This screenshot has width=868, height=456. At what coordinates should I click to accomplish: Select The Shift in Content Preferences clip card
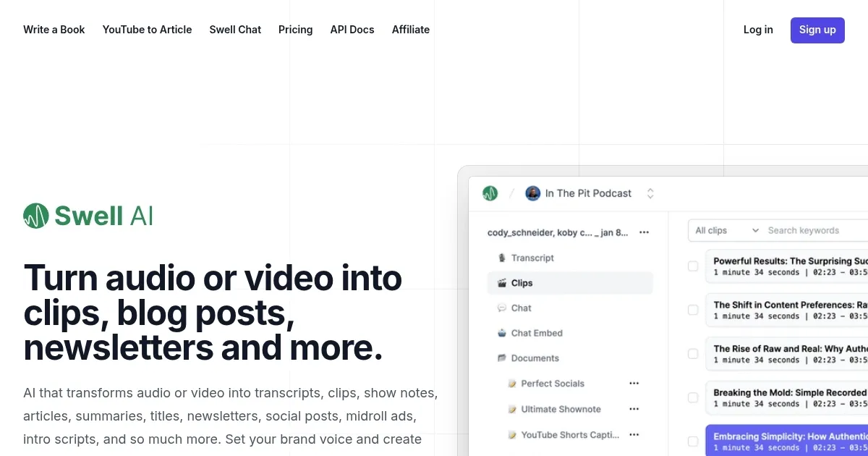point(787,310)
